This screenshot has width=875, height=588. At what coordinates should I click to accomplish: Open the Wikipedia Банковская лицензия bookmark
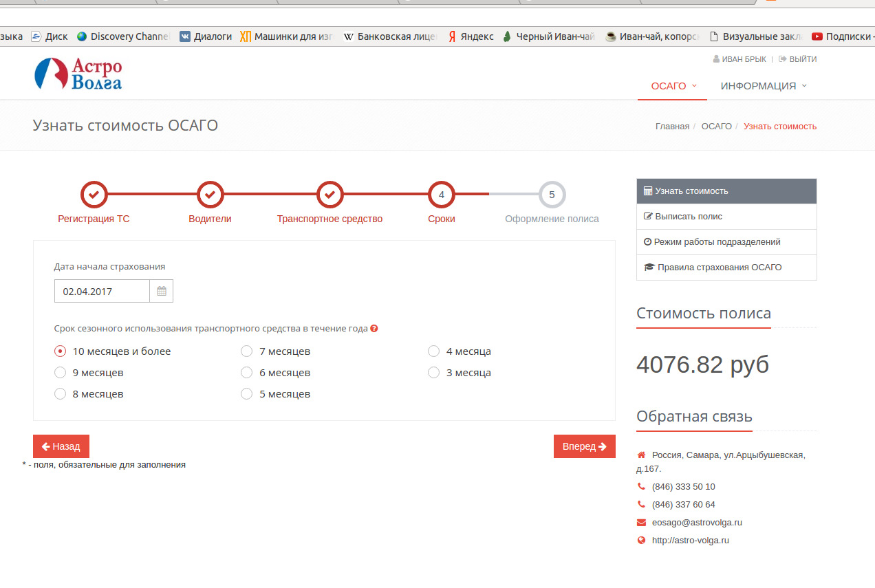tap(390, 36)
